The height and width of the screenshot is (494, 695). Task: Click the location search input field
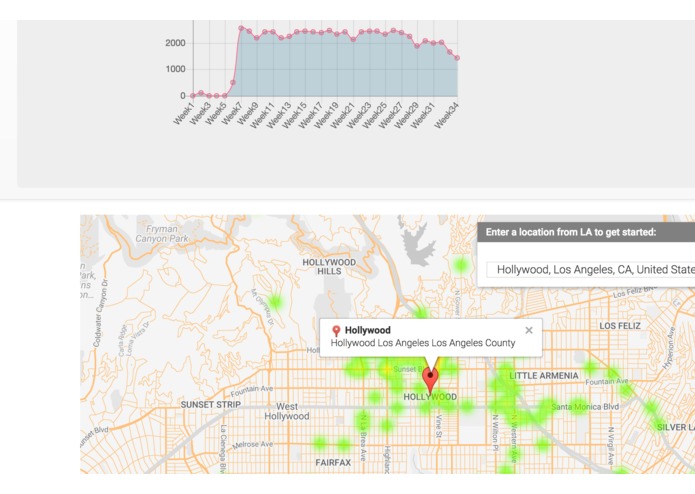[591, 269]
